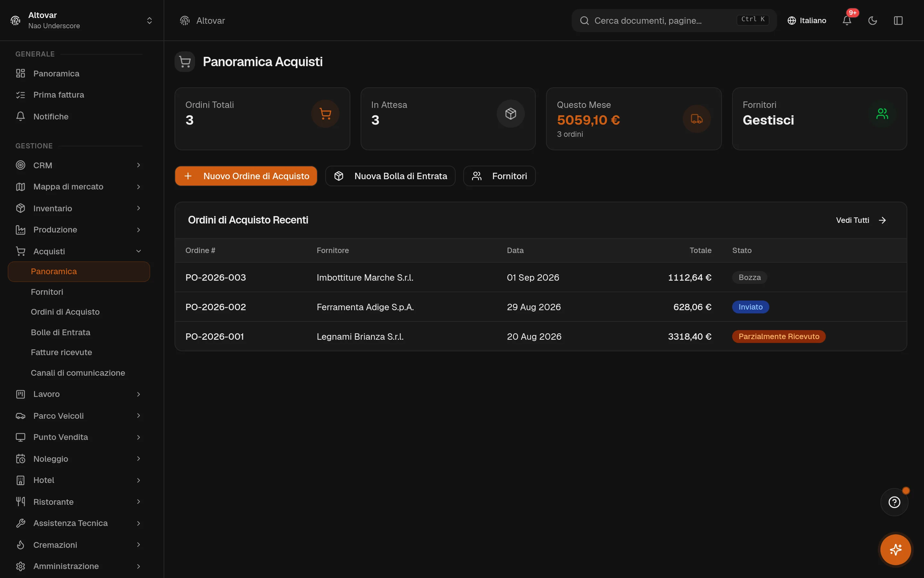Screen dimensions: 924x578
Task: Click the Produzione factory icon
Action: tap(21, 230)
